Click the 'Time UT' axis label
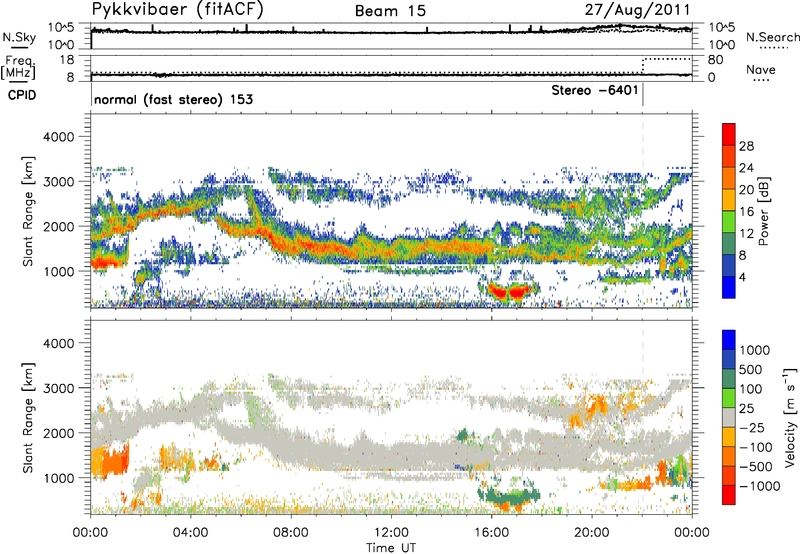 (391, 548)
